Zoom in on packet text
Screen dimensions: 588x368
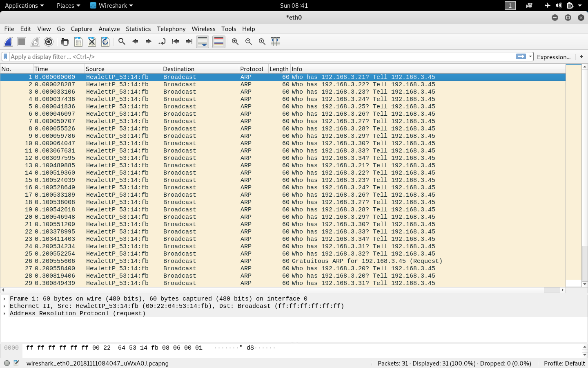235,42
